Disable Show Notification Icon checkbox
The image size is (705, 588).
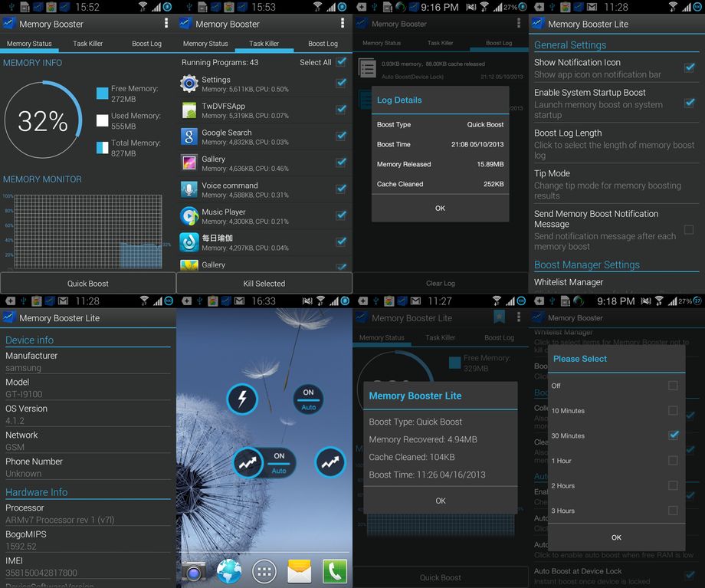click(x=689, y=67)
